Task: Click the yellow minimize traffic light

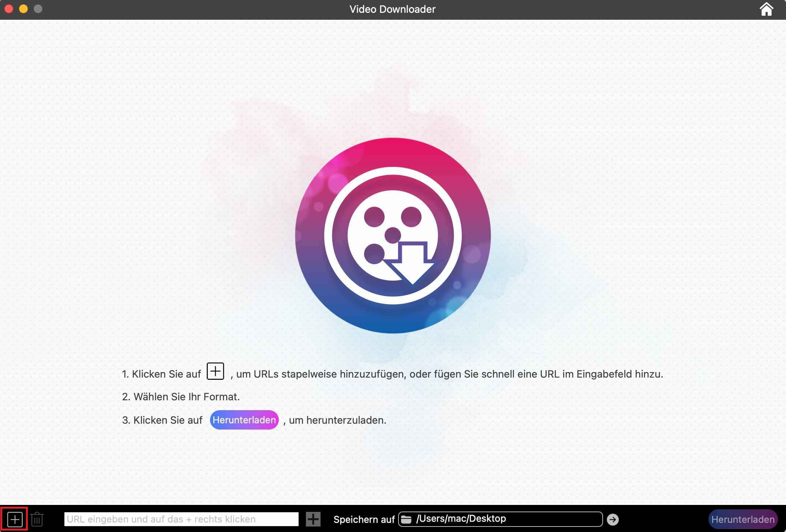Action: pyautogui.click(x=23, y=9)
